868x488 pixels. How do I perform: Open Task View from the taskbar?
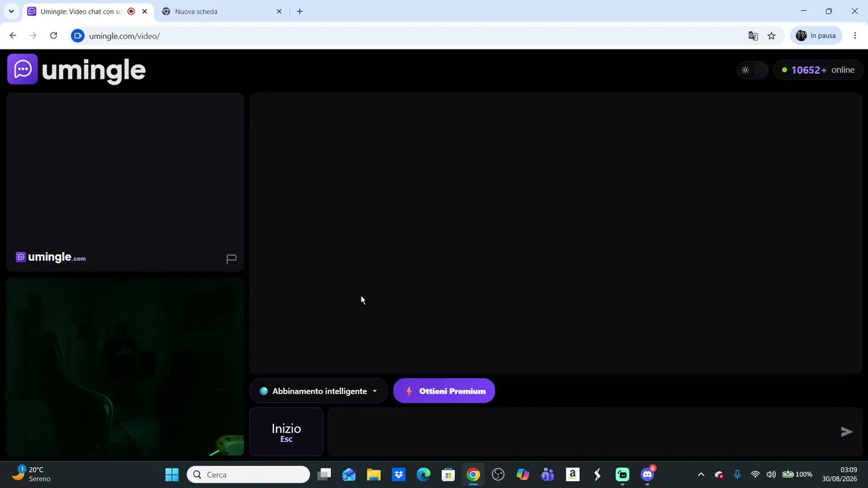click(324, 474)
